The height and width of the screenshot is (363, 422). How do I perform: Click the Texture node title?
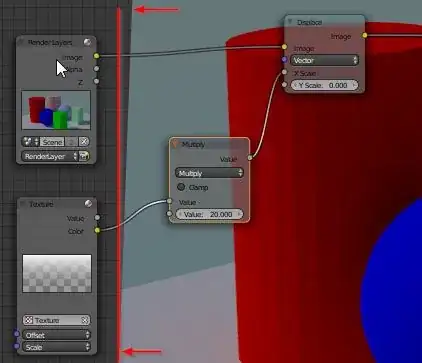tap(41, 204)
